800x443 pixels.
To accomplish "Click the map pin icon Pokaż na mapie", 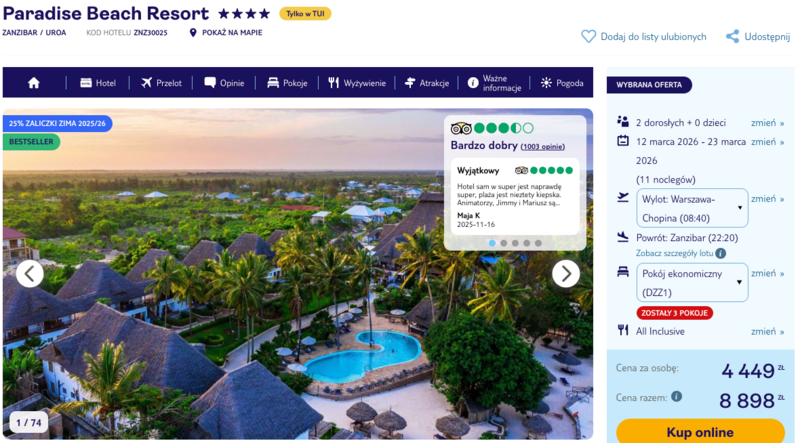I will [193, 33].
